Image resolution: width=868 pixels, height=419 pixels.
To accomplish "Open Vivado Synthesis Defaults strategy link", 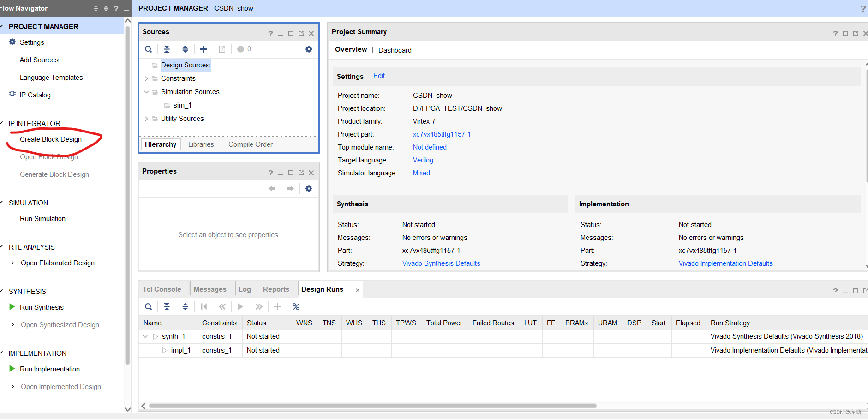I will [x=441, y=263].
